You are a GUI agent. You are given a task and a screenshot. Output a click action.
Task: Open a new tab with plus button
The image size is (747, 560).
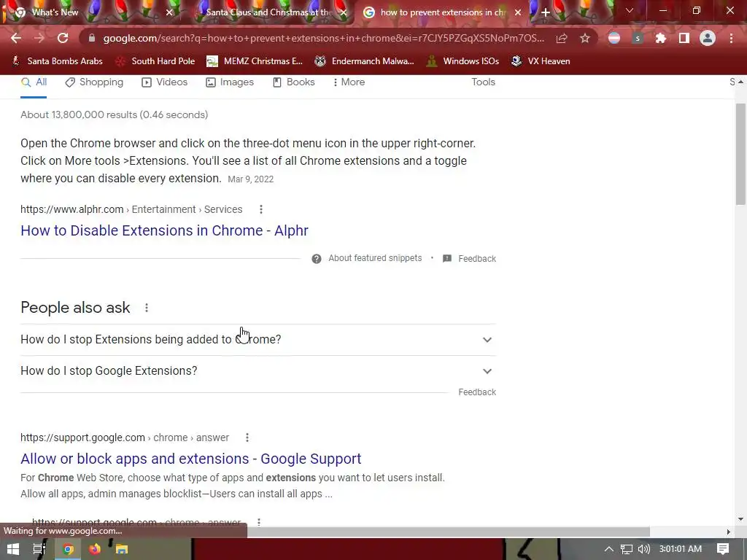(546, 12)
